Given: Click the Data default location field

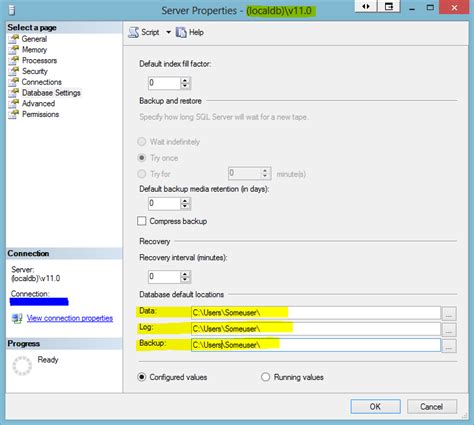Looking at the screenshot, I should click(x=316, y=313).
